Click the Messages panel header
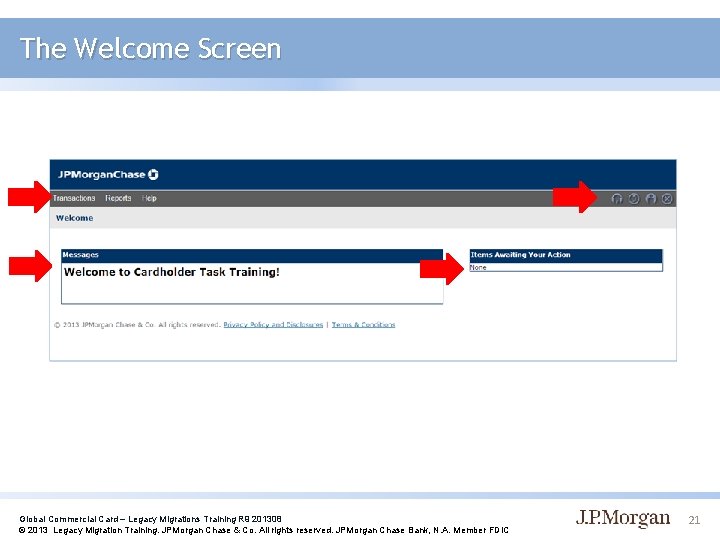 (252, 255)
